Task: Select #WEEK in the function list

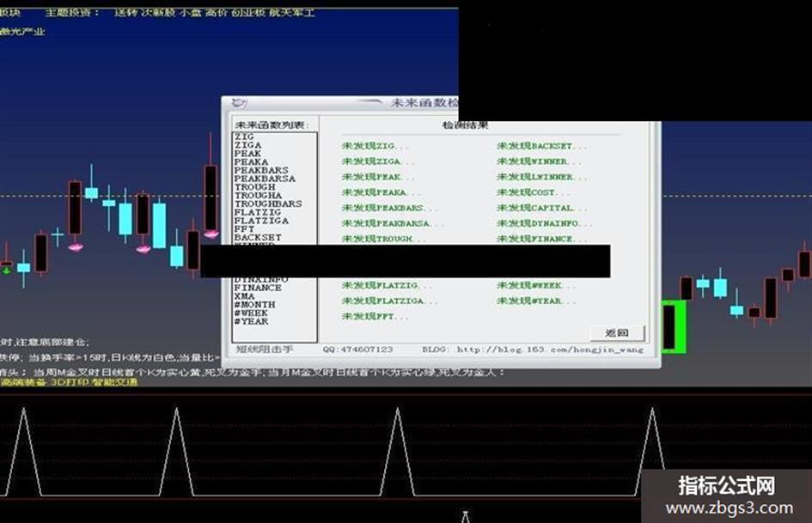Action: point(251,313)
